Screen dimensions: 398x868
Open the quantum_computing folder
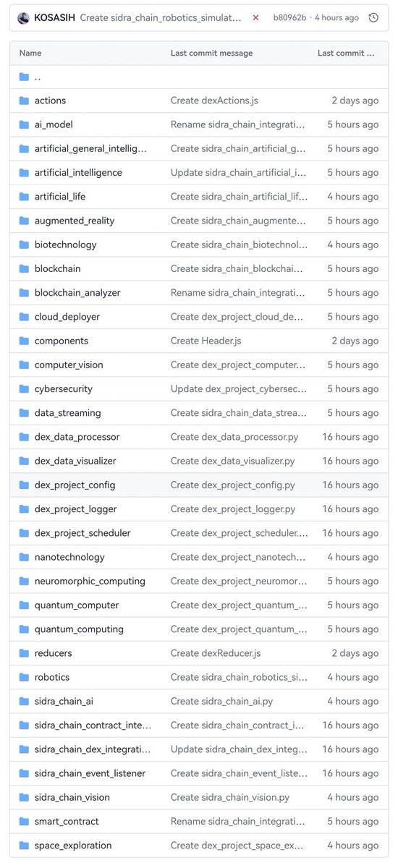(x=79, y=629)
